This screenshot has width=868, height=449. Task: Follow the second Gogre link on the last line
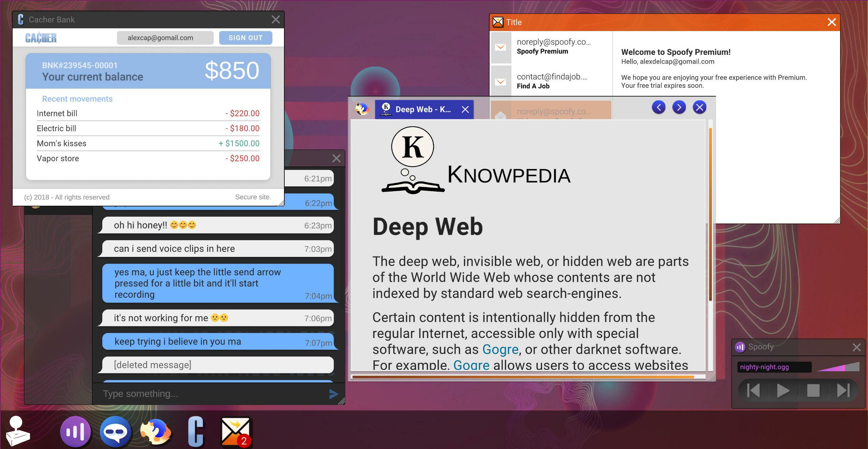point(471,365)
